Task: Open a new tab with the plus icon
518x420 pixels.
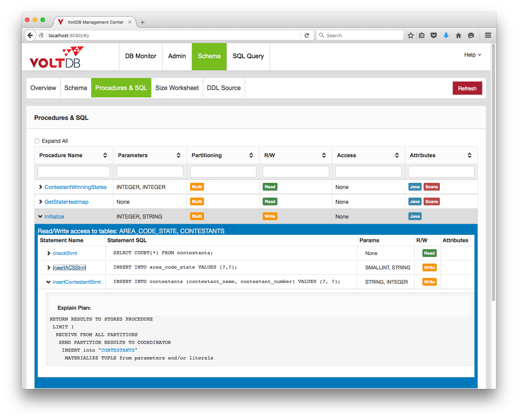Action: click(x=143, y=23)
